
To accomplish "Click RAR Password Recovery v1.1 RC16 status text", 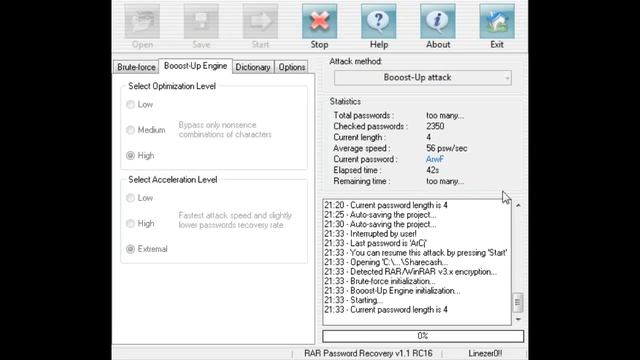I will pos(368,353).
